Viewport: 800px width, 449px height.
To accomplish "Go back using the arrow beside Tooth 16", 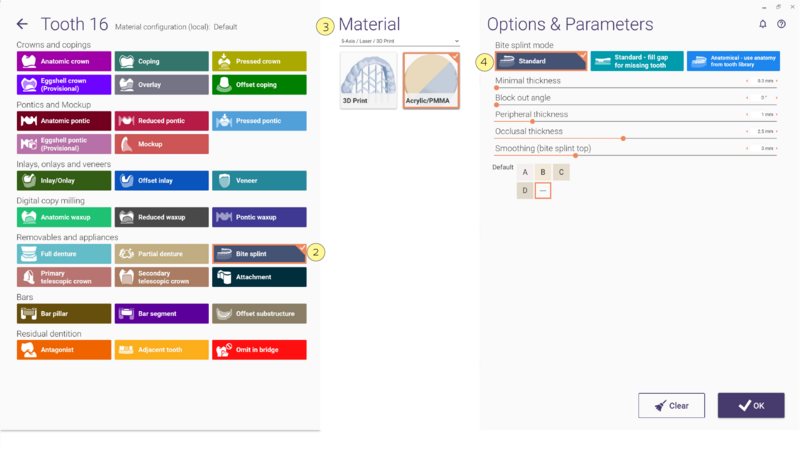I will 22,24.
